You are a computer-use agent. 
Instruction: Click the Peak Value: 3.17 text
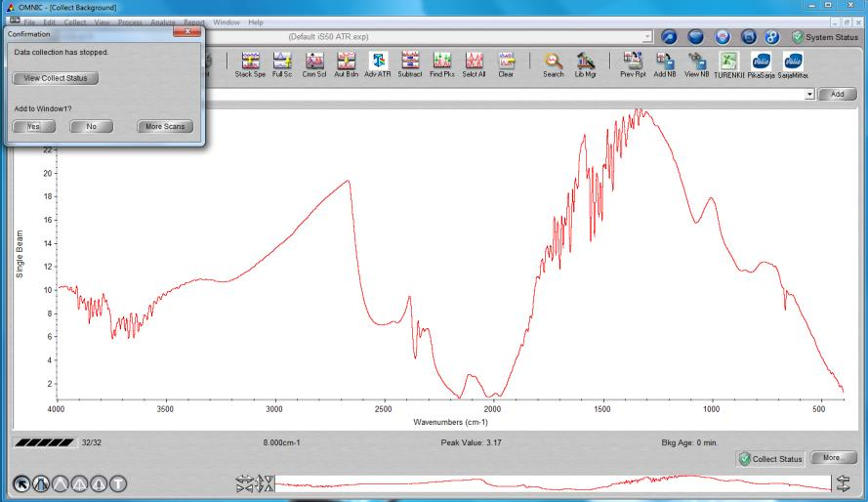(471, 442)
